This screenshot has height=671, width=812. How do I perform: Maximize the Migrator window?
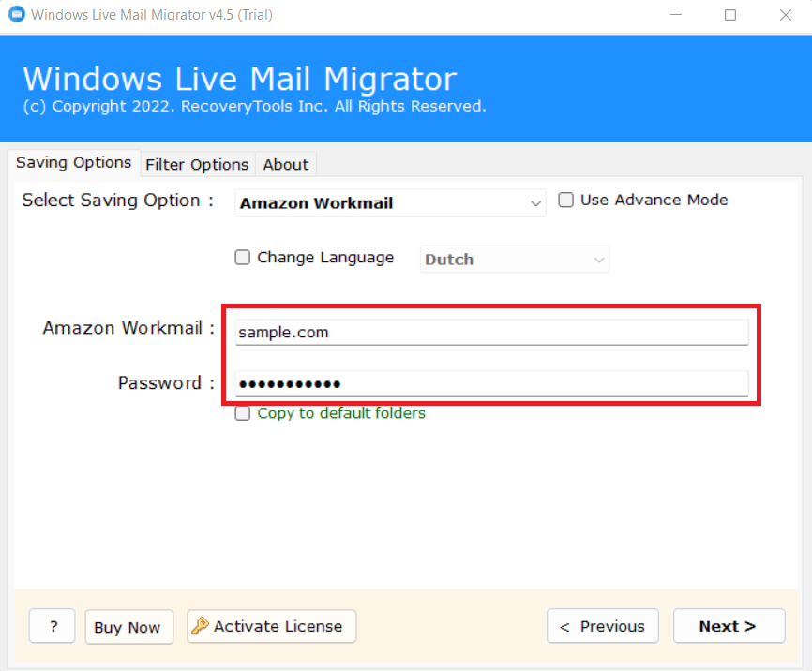pos(730,15)
